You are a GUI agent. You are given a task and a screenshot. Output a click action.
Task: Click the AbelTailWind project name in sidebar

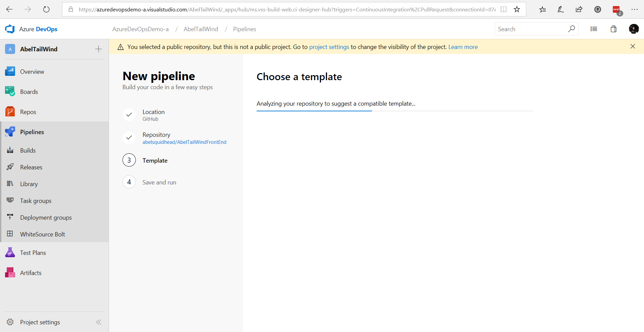pyautogui.click(x=39, y=49)
